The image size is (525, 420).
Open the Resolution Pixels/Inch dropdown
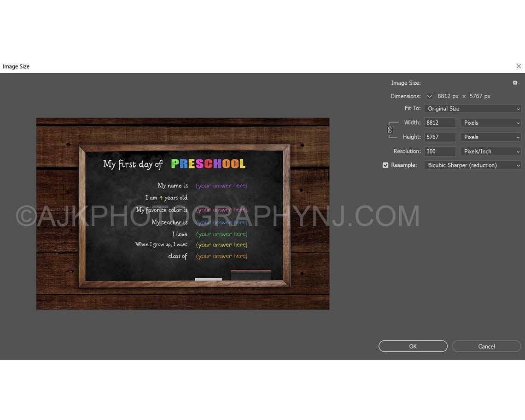tap(490, 151)
